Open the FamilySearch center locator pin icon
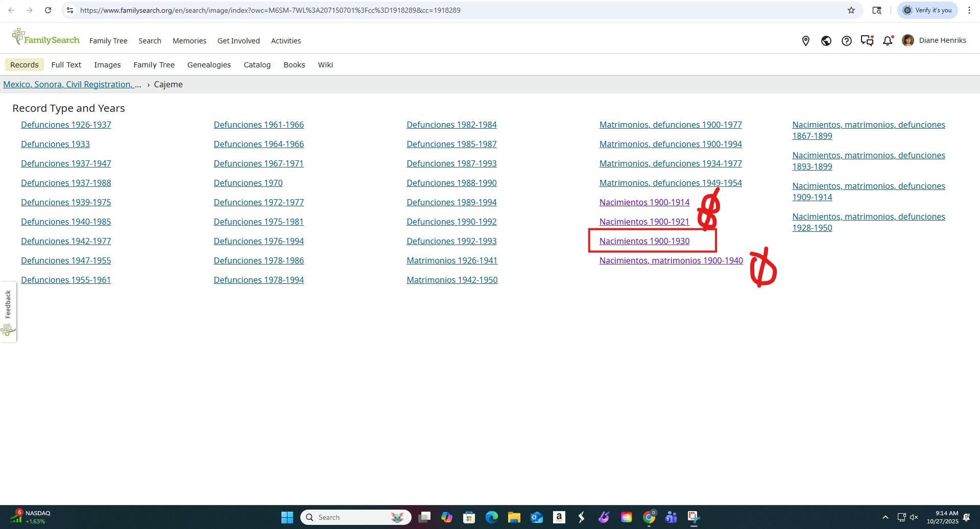Screen dimensions: 980x529 pos(805,41)
